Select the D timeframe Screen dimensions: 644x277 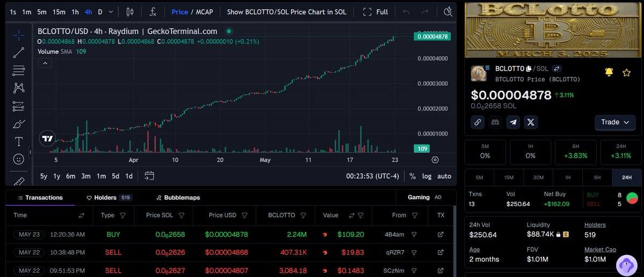click(x=100, y=12)
